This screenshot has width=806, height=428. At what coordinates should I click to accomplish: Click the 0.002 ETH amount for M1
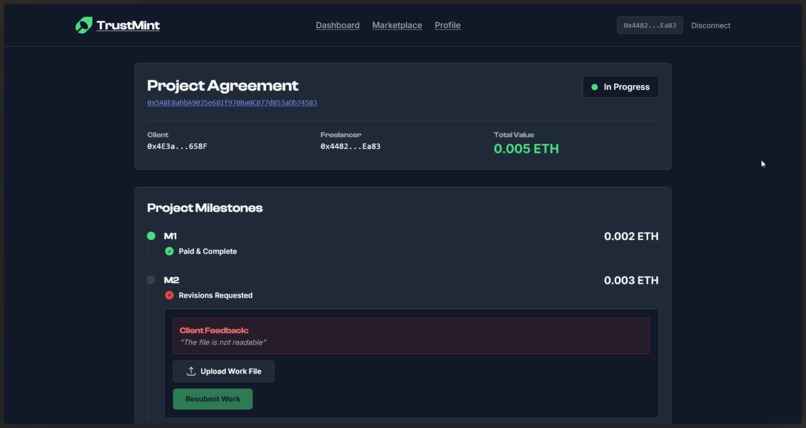coord(631,236)
